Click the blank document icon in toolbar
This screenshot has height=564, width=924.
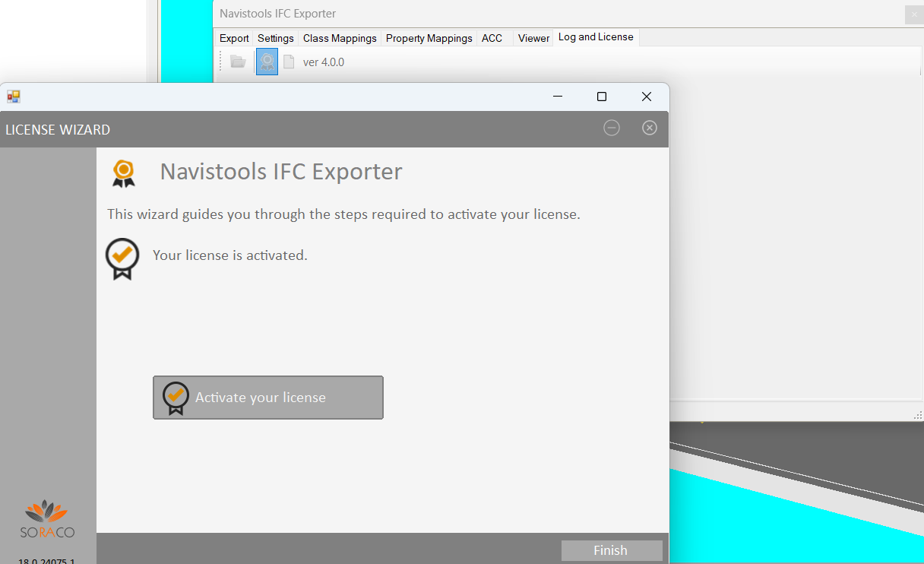[x=289, y=62]
